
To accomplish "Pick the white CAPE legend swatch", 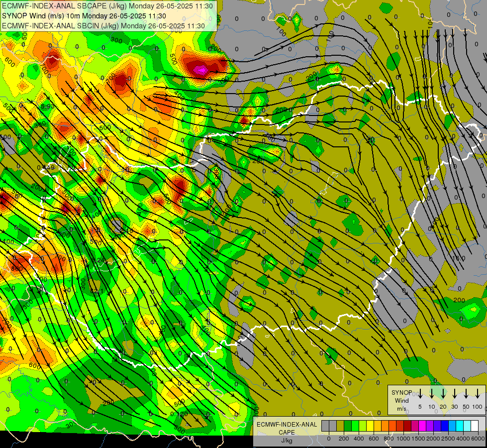I will click(x=475, y=426).
